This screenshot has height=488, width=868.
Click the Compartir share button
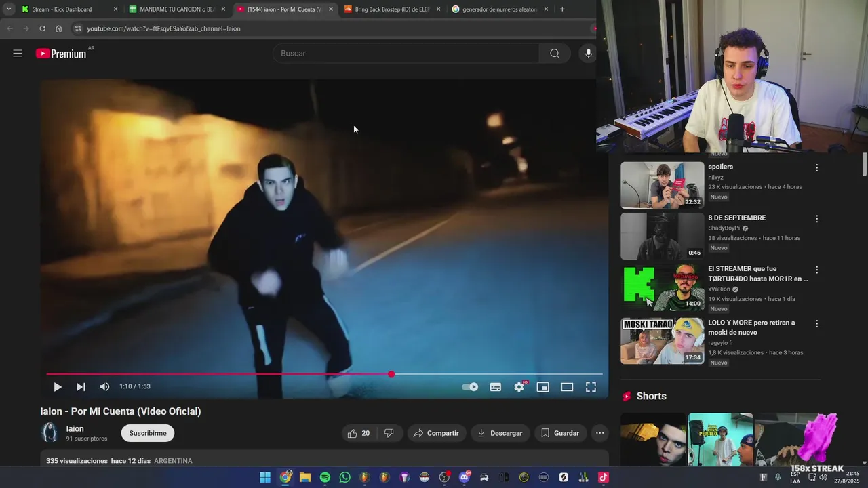point(436,433)
